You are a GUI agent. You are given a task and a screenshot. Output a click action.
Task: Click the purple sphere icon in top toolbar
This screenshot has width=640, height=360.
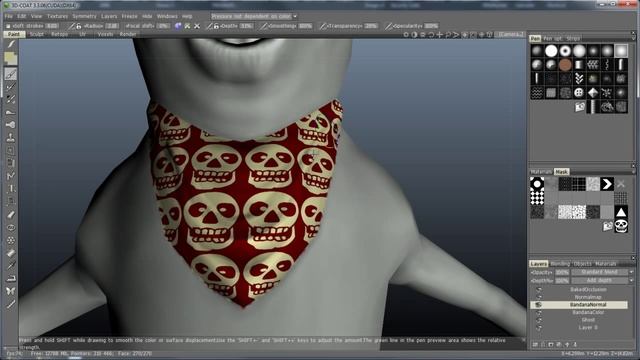[x=178, y=26]
